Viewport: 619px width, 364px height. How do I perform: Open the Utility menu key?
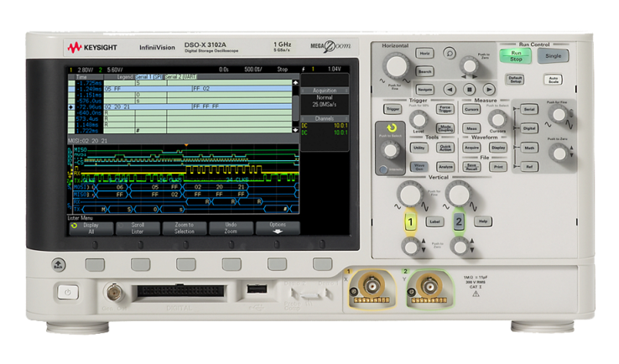point(419,148)
